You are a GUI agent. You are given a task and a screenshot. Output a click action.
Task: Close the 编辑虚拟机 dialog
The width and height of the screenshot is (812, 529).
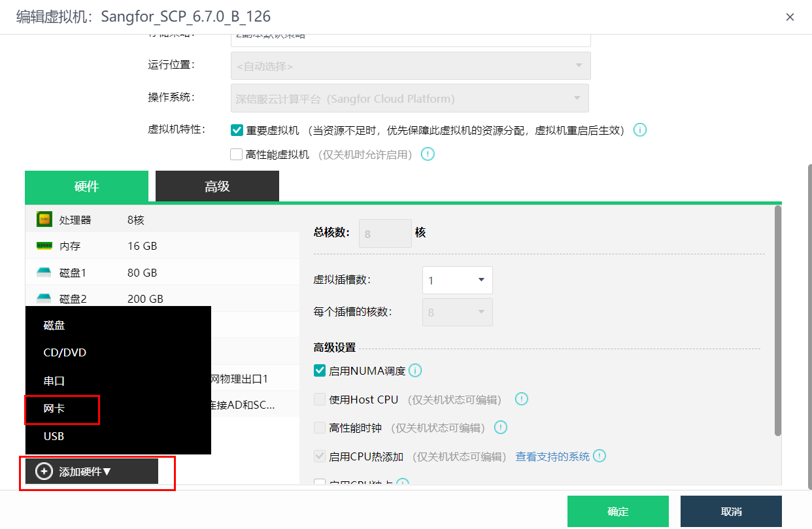click(790, 17)
